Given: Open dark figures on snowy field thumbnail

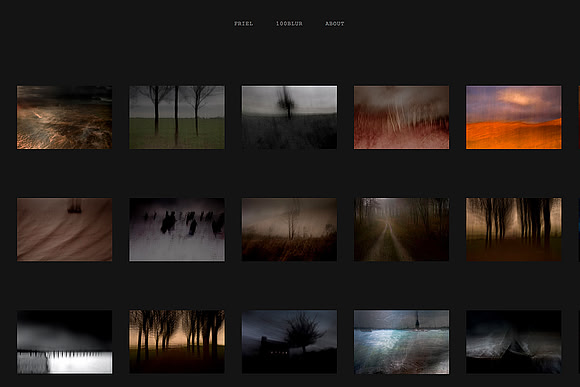Looking at the screenshot, I should click(x=177, y=230).
